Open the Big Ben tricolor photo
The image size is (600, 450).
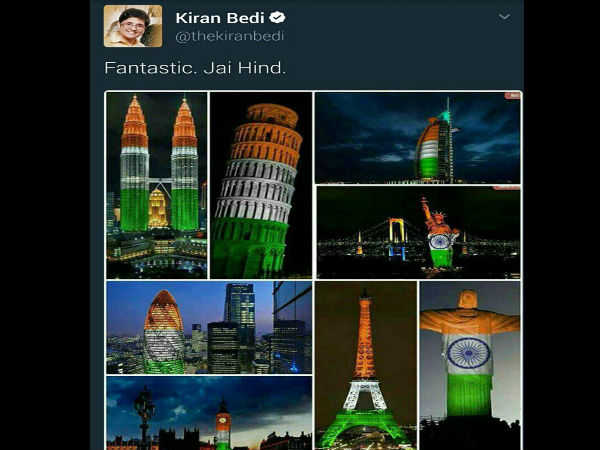coord(209,413)
